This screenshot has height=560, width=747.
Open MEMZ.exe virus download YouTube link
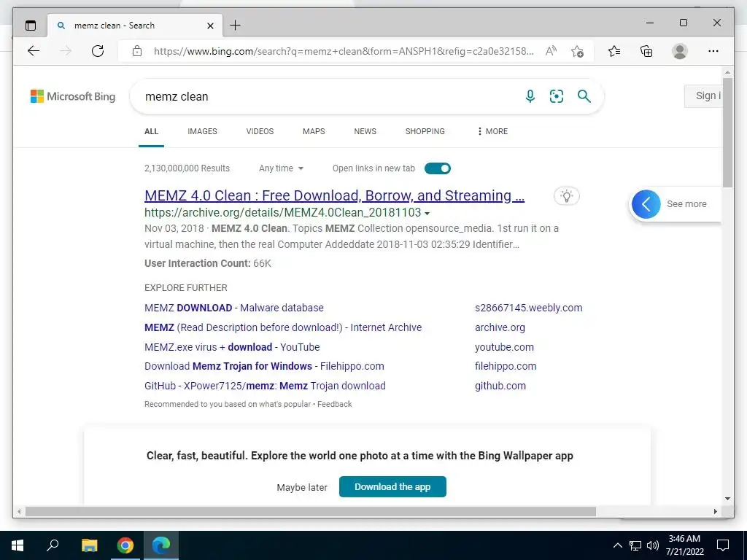[232, 347]
